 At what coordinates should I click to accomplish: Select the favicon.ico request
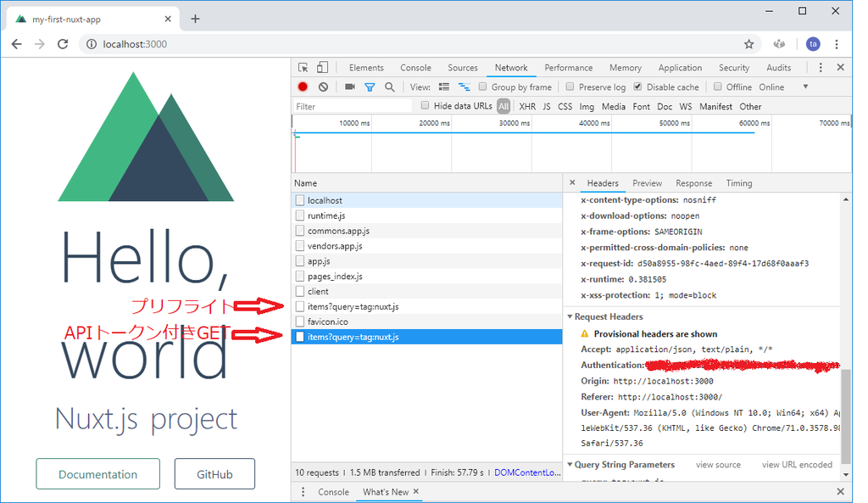click(x=427, y=321)
